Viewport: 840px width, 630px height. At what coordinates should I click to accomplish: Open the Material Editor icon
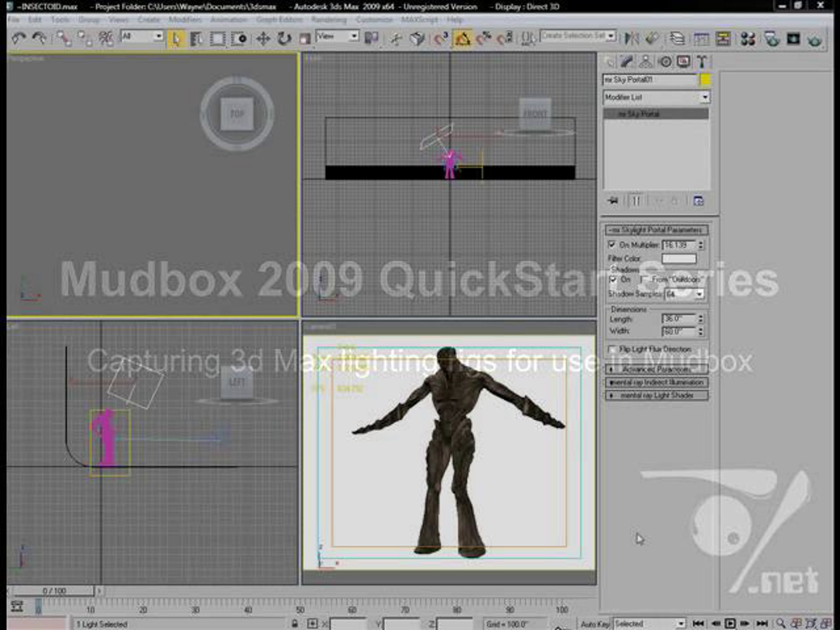coord(747,39)
